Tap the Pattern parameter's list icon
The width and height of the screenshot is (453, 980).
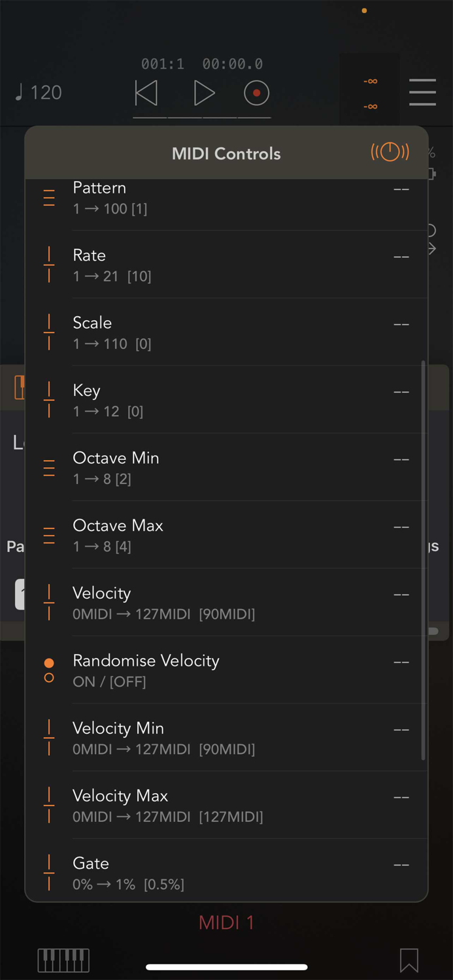(48, 197)
